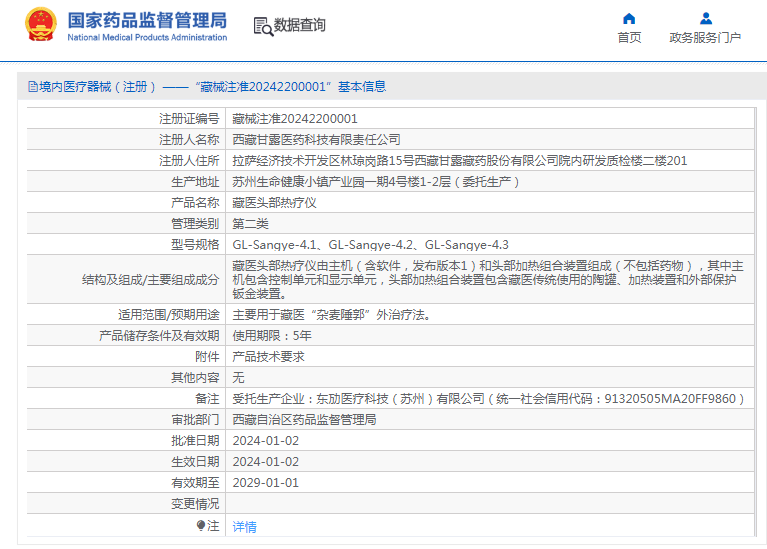Image resolution: width=767 pixels, height=549 pixels.
Task: Click the 结构及组成/主要组成成分 label
Action: coord(151,280)
